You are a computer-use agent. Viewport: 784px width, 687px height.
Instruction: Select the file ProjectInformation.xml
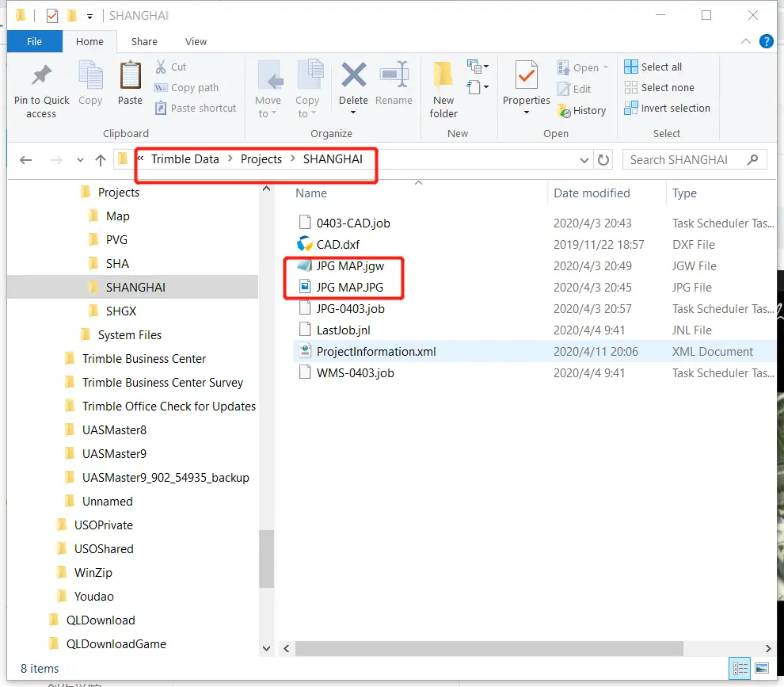pos(376,352)
